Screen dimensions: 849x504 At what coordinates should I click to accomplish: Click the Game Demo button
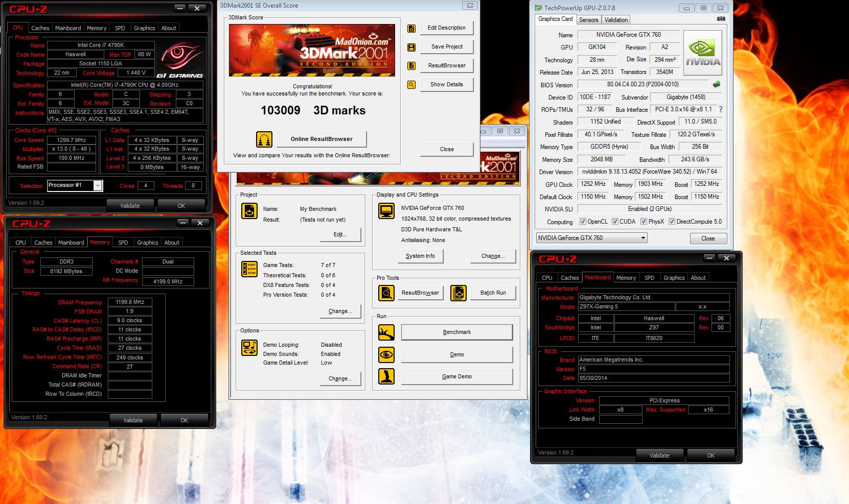click(x=457, y=377)
